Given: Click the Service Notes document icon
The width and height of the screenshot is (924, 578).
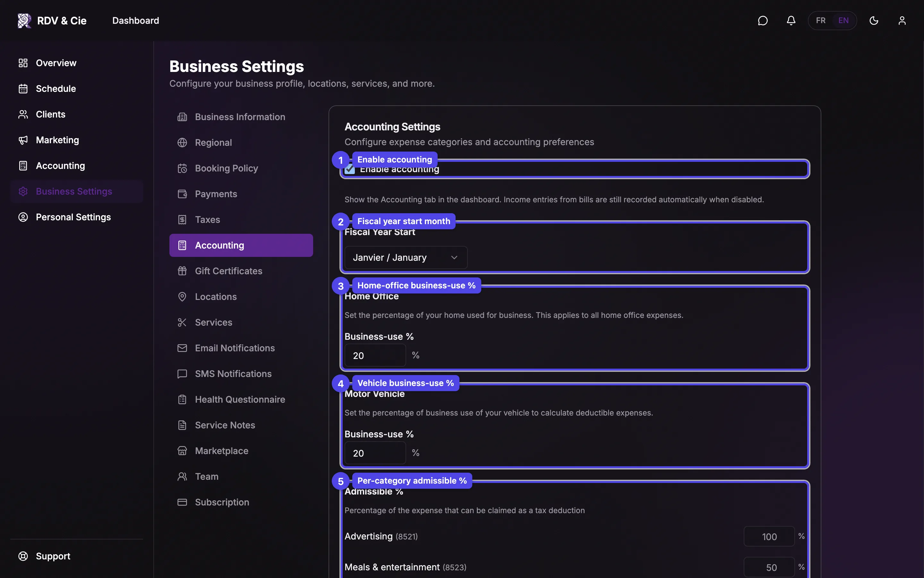Looking at the screenshot, I should click(x=182, y=425).
